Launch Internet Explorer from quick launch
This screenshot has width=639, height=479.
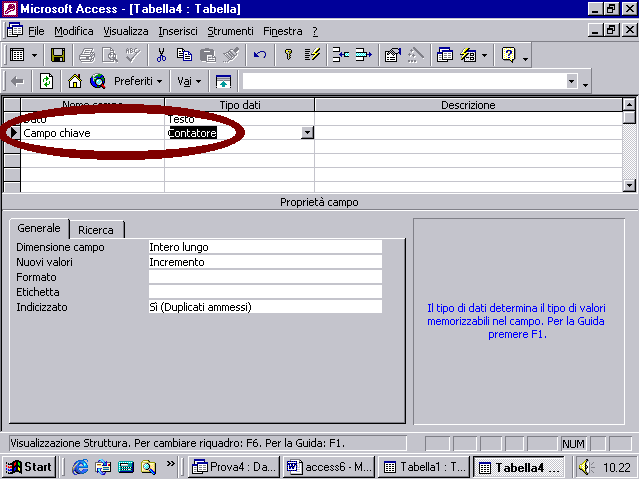[x=80, y=467]
